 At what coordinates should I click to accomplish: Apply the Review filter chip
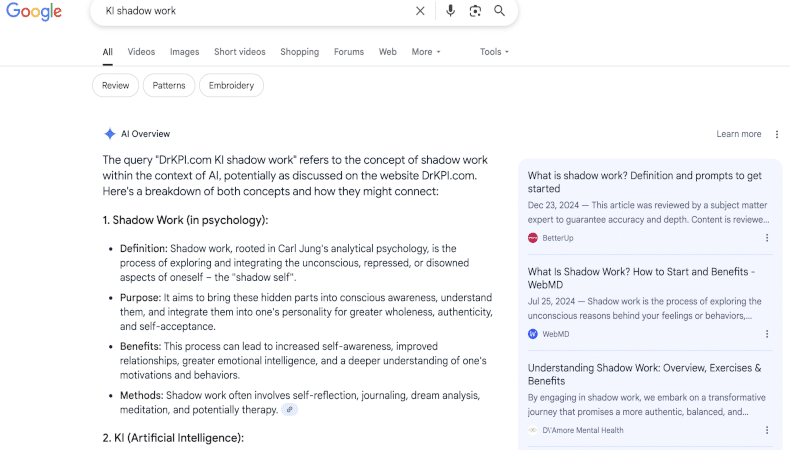tap(115, 85)
